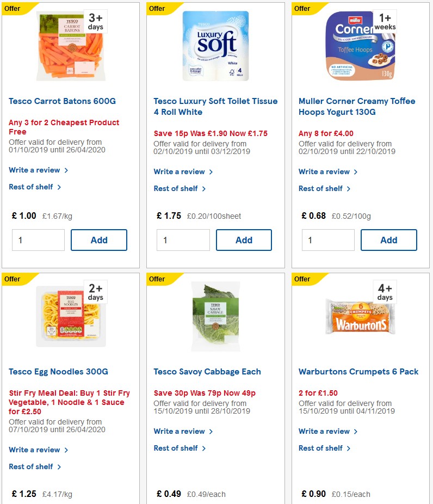Write a review for Tesco Egg Noodles

[x=35, y=450]
